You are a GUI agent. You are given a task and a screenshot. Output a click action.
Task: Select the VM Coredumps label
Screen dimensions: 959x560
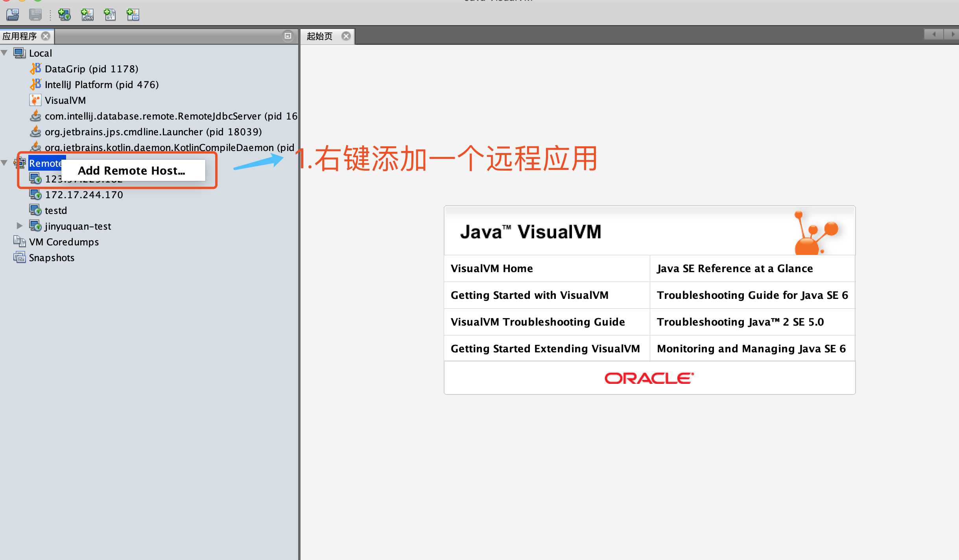click(64, 242)
